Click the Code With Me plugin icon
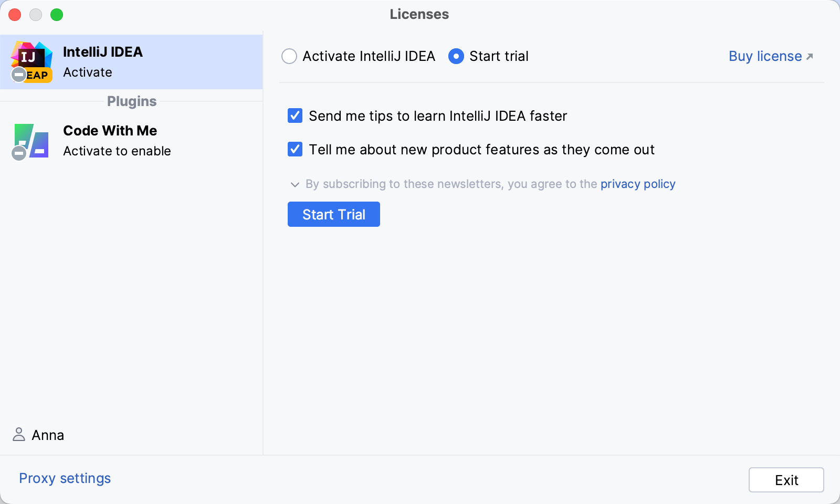The width and height of the screenshot is (840, 504). [x=31, y=141]
